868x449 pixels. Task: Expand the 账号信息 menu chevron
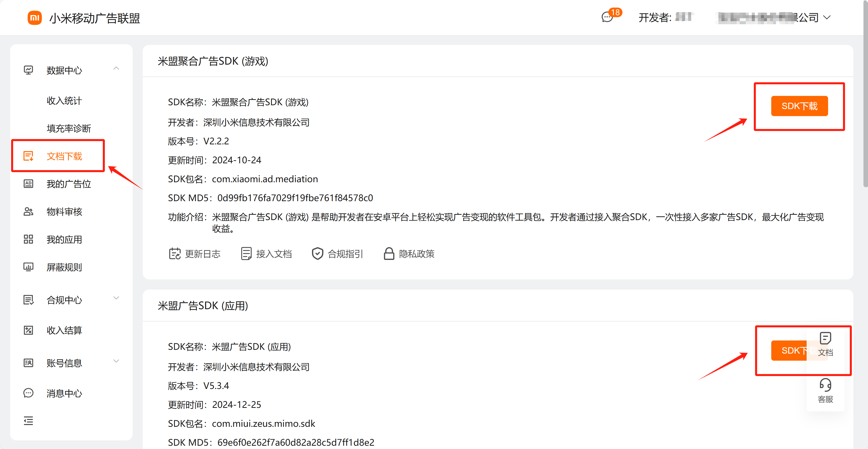116,361
